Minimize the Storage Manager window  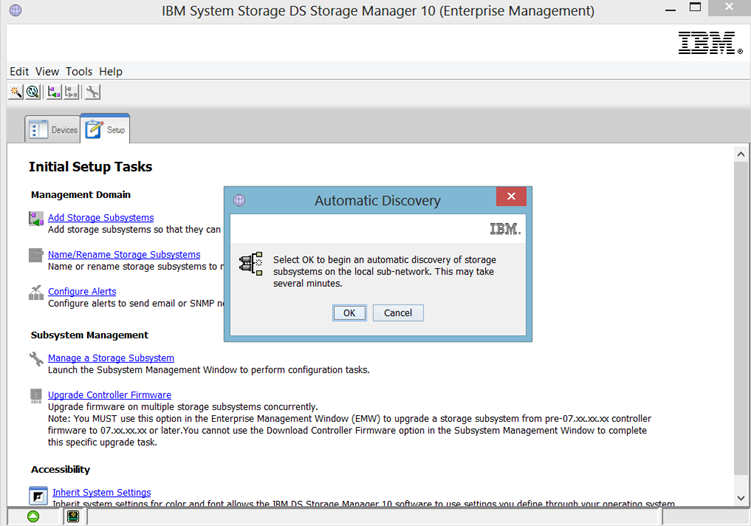tap(671, 9)
